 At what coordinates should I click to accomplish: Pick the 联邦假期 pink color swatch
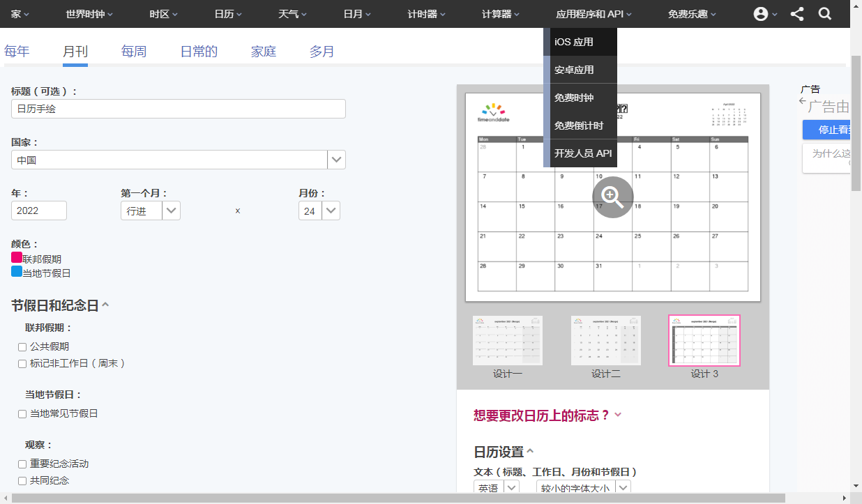[17, 257]
